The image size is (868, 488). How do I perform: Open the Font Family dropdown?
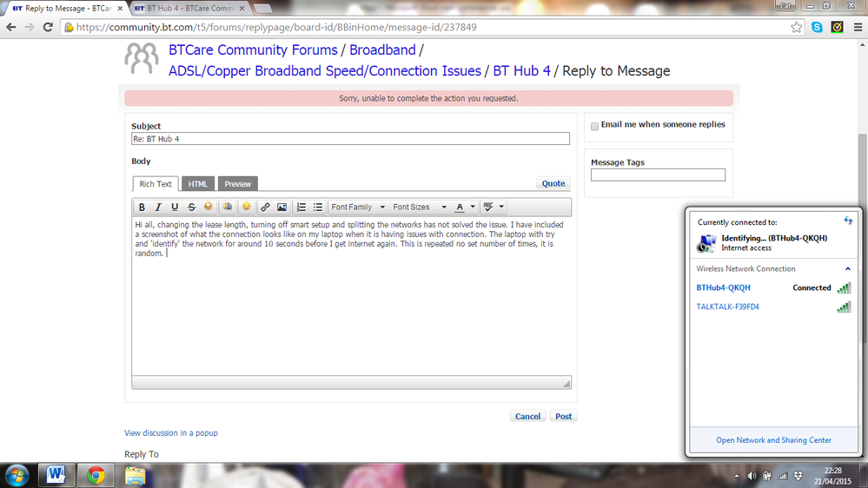[358, 207]
